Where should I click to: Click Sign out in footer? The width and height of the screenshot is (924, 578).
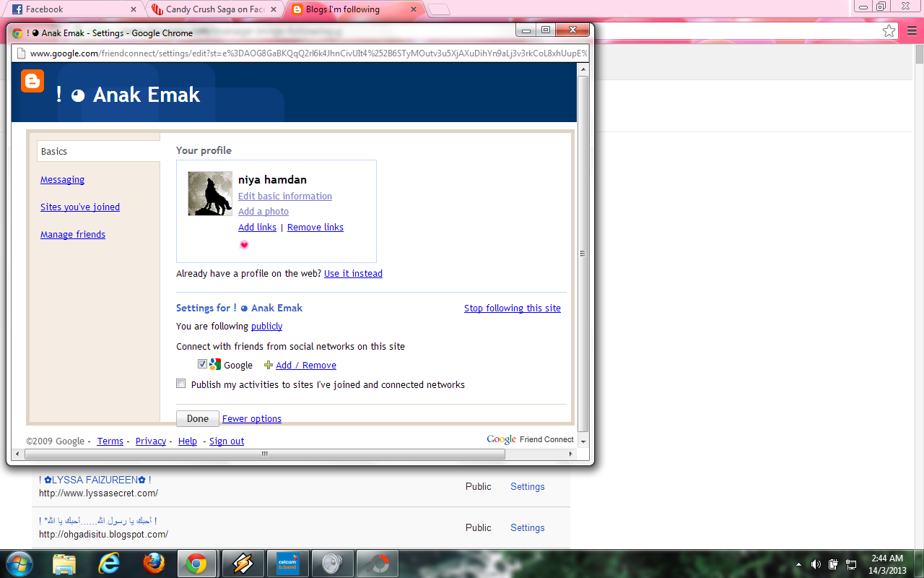tap(227, 441)
